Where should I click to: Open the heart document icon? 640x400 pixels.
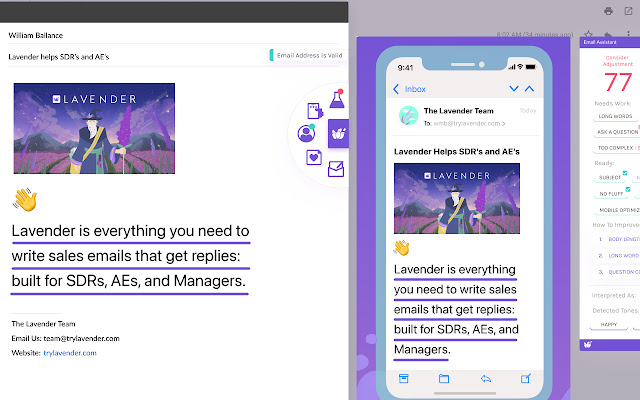(x=314, y=157)
